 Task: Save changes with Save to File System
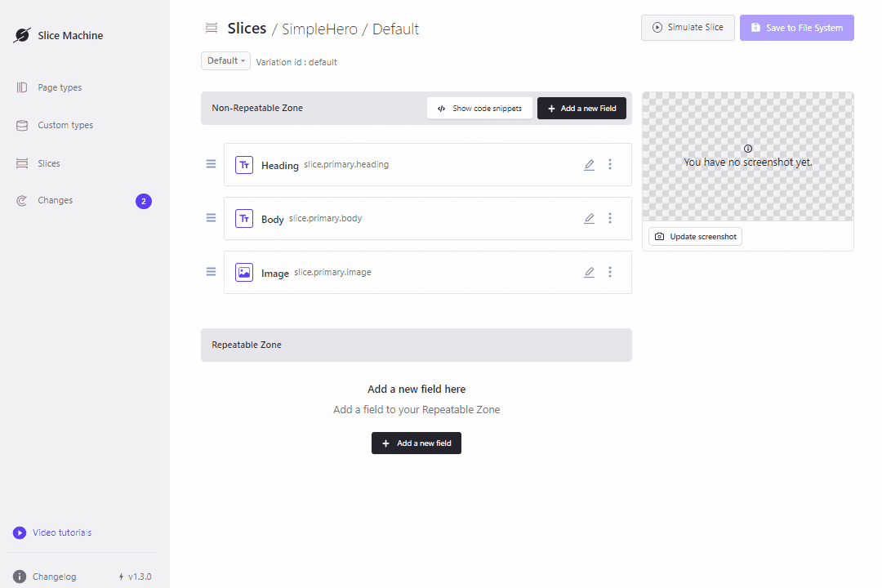(x=796, y=27)
